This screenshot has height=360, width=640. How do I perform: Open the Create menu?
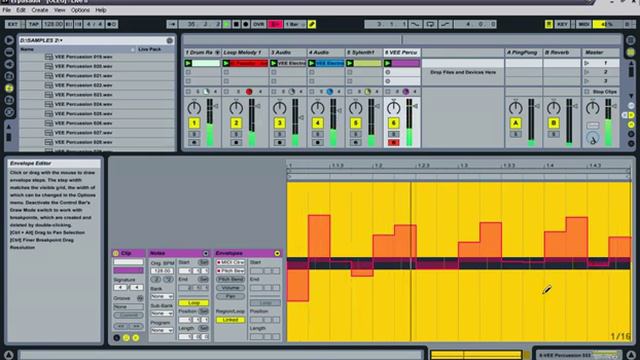(40, 10)
